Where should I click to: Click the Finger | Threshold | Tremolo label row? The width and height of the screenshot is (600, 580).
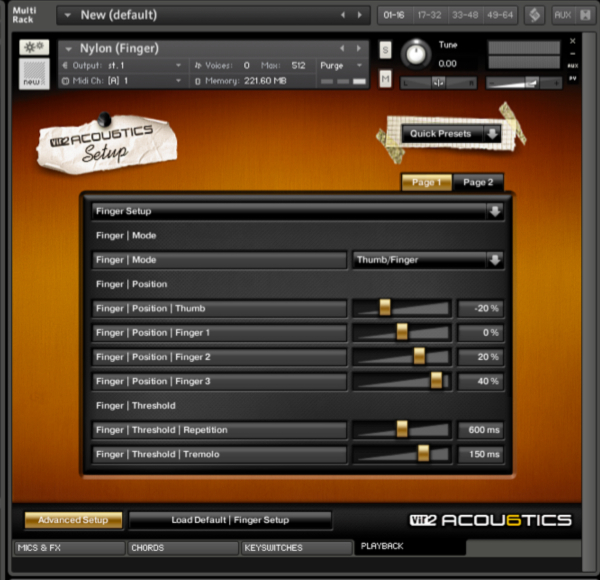(219, 455)
